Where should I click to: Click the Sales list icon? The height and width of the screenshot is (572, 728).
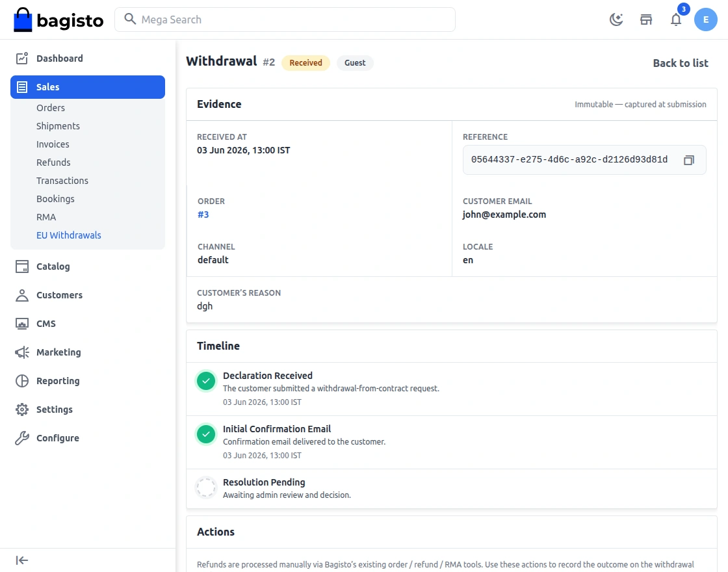(22, 87)
